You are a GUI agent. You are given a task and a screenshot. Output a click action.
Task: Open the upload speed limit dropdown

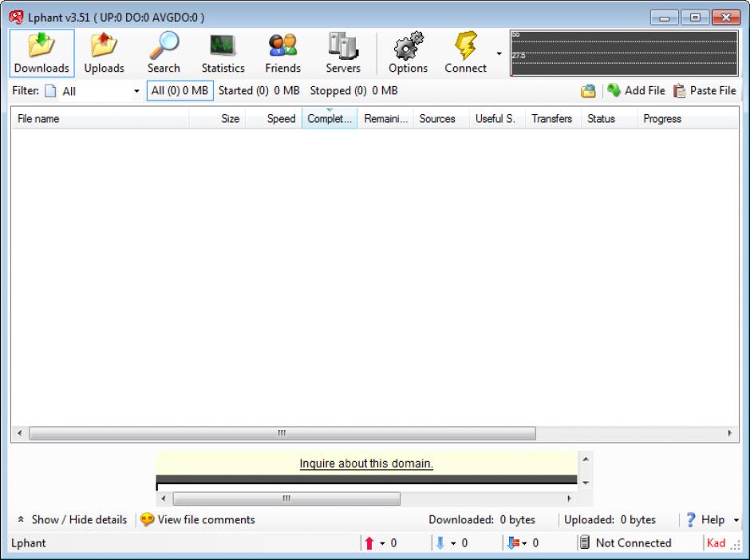click(382, 543)
